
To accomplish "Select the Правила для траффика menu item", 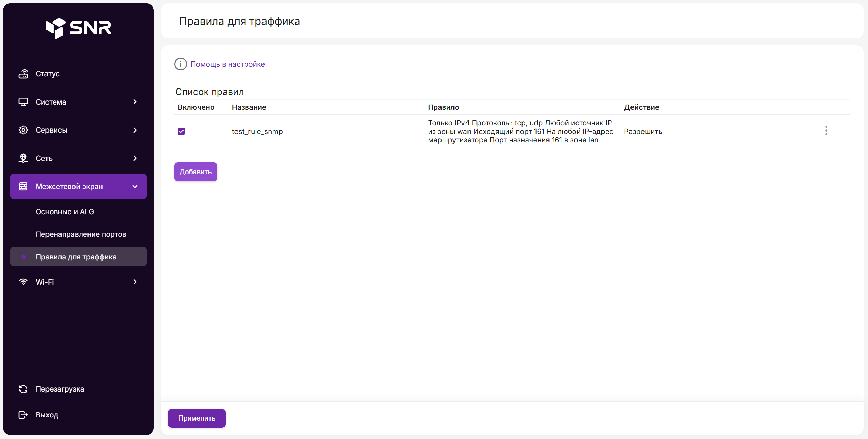I will pos(76,257).
